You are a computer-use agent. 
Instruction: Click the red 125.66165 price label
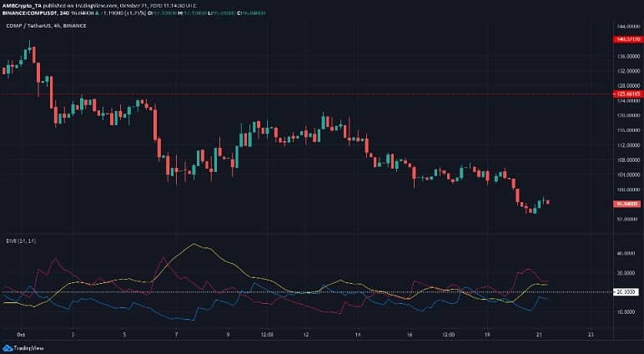(x=626, y=94)
